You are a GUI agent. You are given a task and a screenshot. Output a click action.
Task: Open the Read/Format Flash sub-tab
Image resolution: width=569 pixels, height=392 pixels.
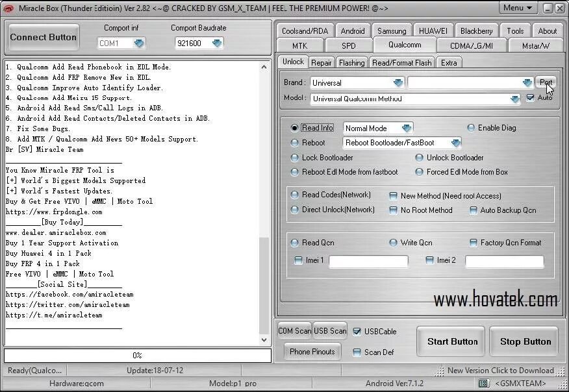(x=401, y=63)
